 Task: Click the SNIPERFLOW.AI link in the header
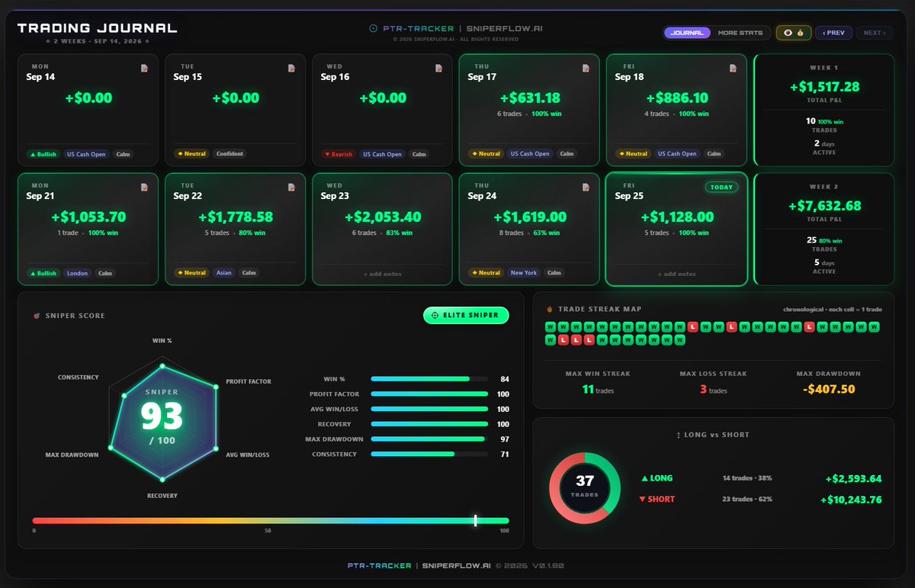(505, 28)
